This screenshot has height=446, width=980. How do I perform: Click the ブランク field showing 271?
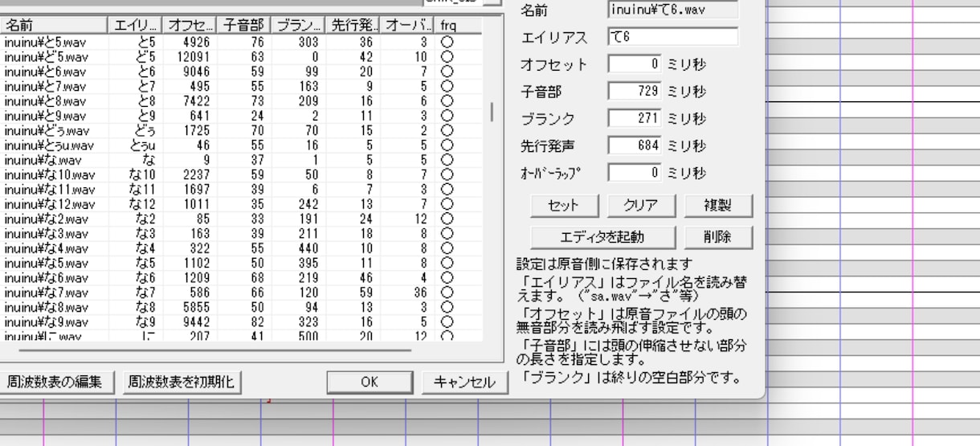[635, 118]
